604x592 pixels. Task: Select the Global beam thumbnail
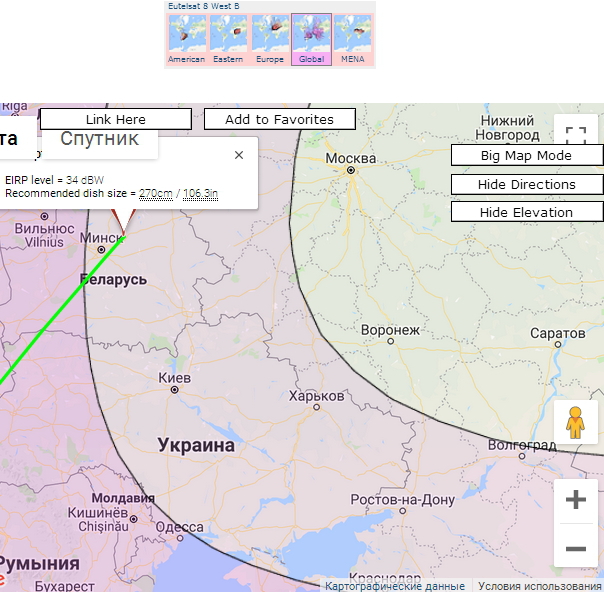(311, 39)
